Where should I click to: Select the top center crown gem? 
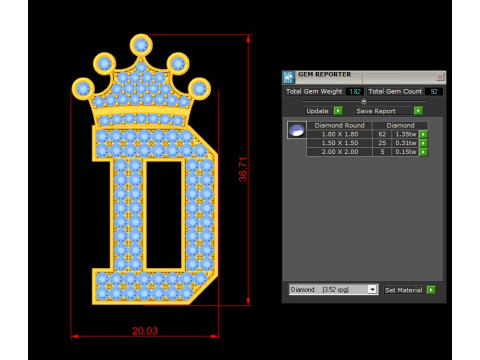[x=141, y=45]
